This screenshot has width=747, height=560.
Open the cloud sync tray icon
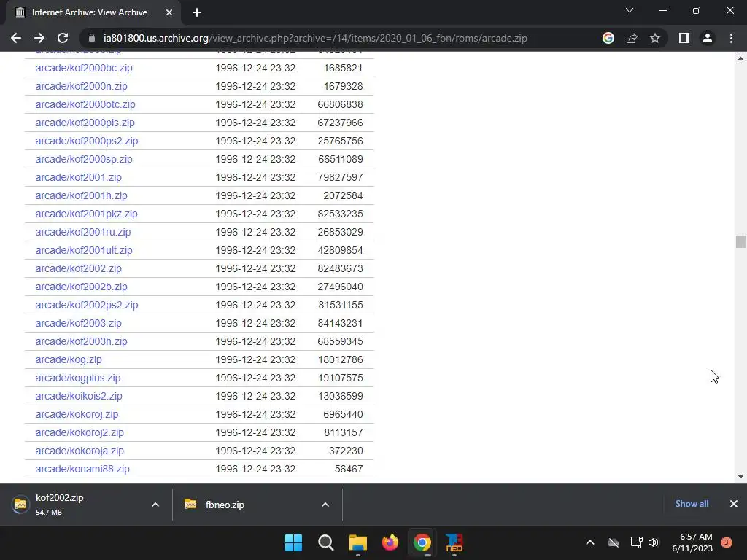point(613,542)
